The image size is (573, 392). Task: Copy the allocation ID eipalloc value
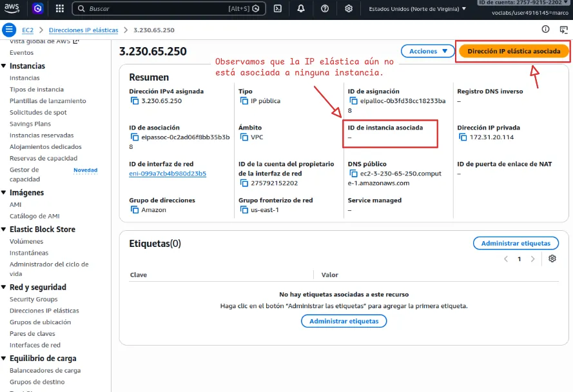coord(353,101)
